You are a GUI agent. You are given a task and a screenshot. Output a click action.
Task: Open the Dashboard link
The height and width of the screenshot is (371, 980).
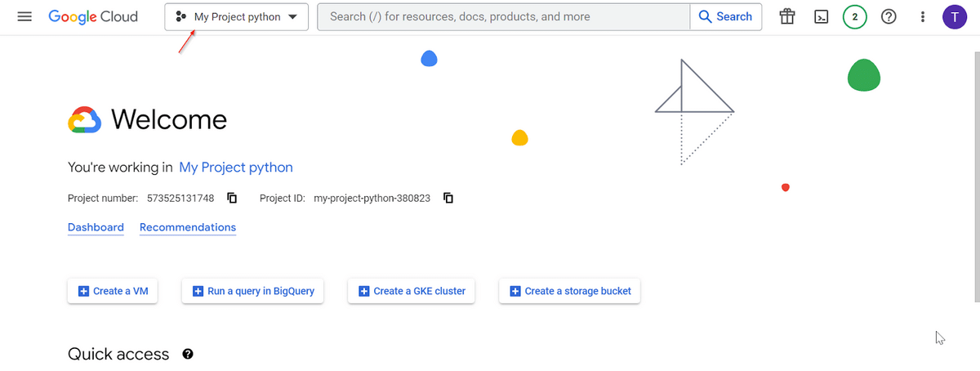pyautogui.click(x=96, y=227)
